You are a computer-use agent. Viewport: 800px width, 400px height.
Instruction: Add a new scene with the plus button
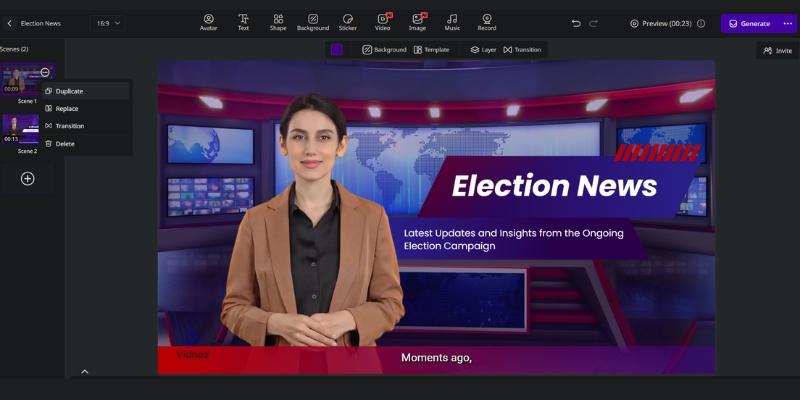[x=28, y=179]
